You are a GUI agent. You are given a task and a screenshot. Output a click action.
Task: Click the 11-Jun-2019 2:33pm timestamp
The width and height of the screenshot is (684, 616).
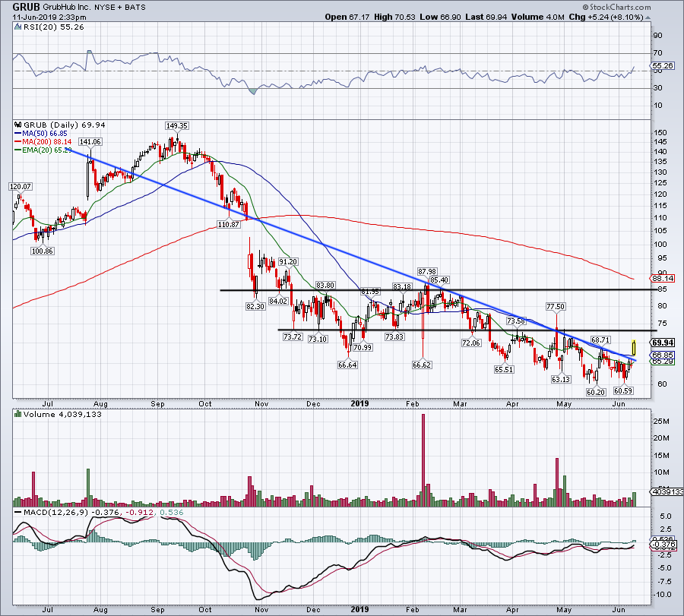49,17
